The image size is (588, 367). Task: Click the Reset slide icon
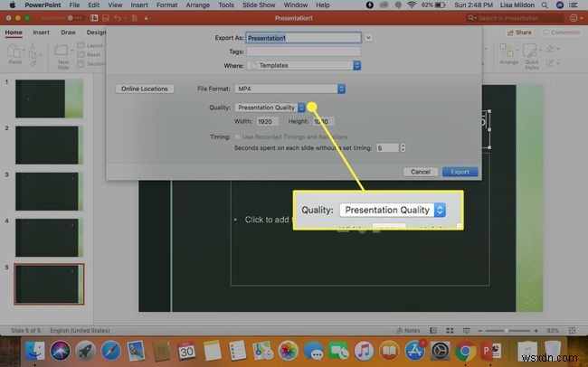pyautogui.click(x=89, y=55)
